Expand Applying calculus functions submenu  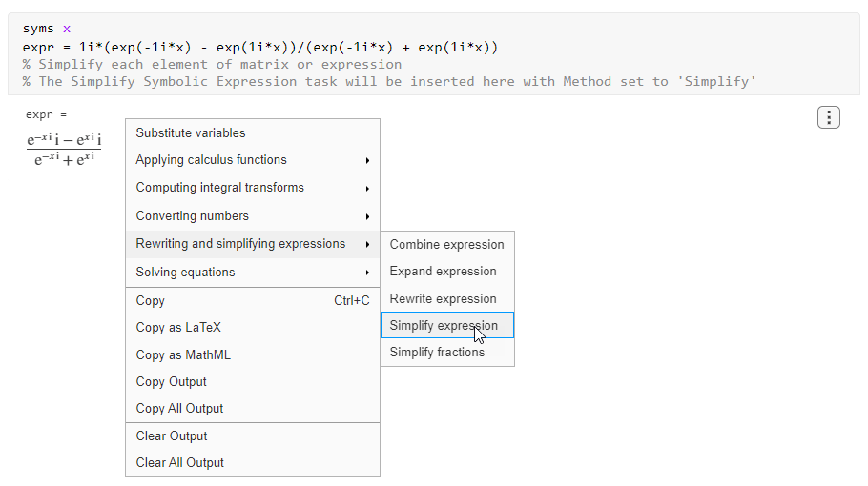click(x=211, y=160)
